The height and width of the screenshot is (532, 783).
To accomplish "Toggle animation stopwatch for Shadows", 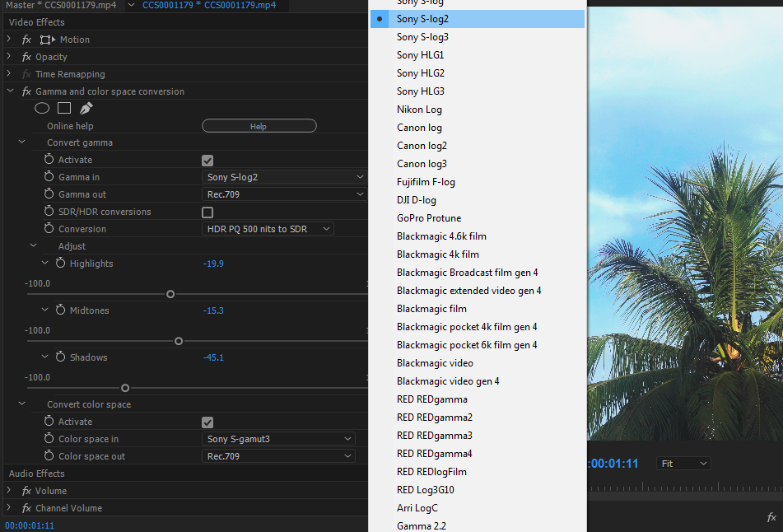I will [60, 357].
